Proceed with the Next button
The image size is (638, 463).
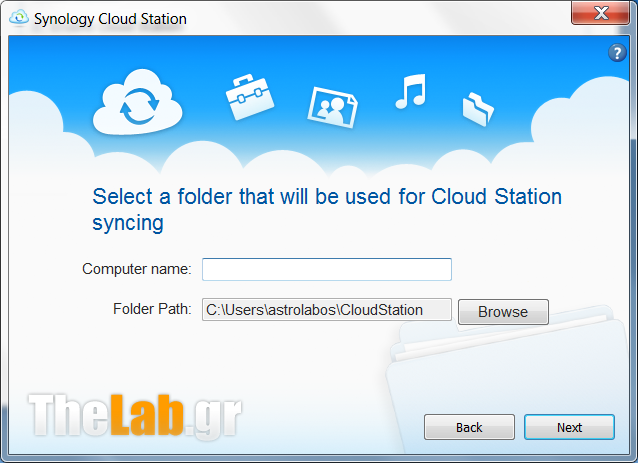[569, 427]
